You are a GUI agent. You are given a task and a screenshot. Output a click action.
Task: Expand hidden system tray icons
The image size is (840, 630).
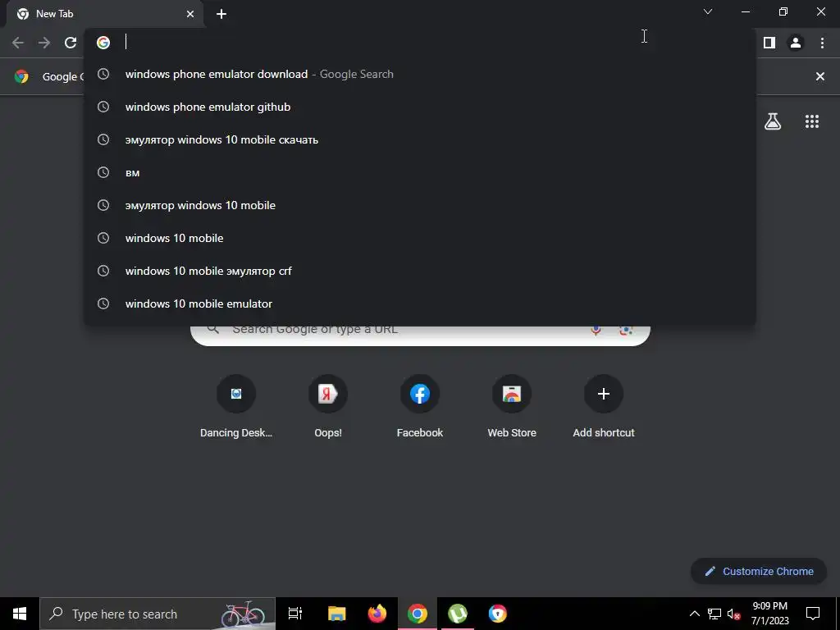[694, 614]
